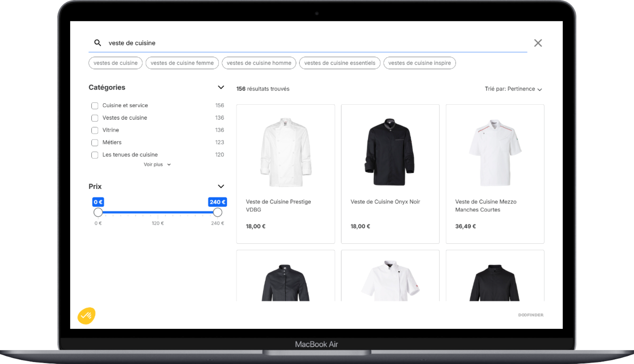Select the vestes de cuisine femme chip
Screen dimensions: 634x364
(182, 63)
